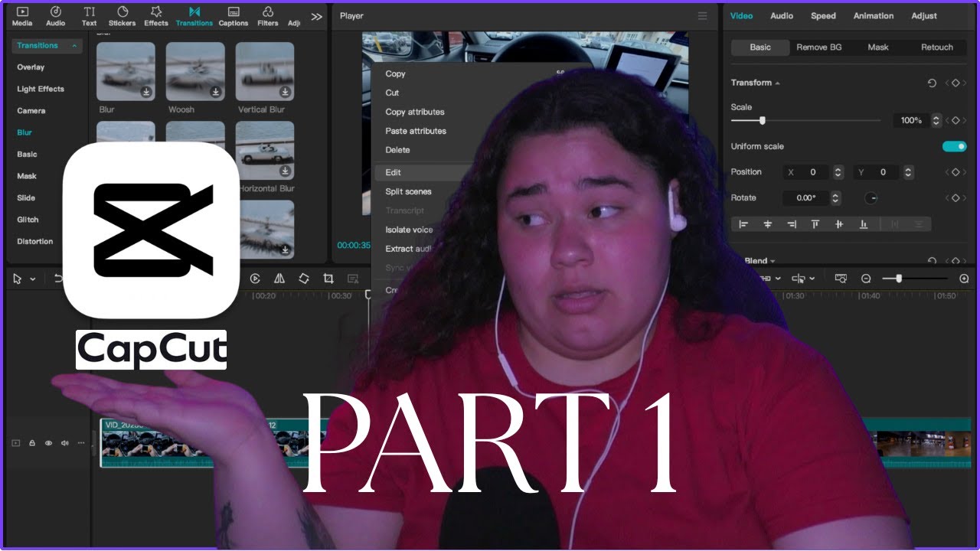Toggle Uniform scale switch
980x551 pixels.
(x=954, y=146)
